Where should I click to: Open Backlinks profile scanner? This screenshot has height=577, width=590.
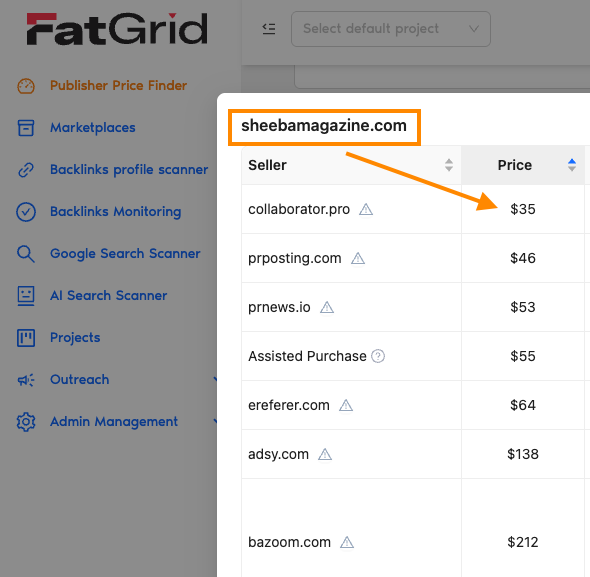tap(129, 170)
